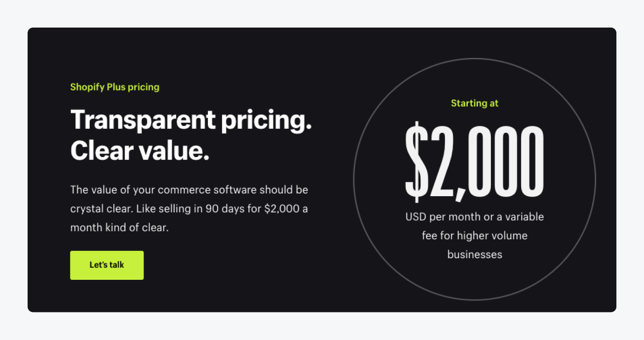Click the Let's talk button text
The width and height of the screenshot is (644, 340).
pyautogui.click(x=107, y=265)
